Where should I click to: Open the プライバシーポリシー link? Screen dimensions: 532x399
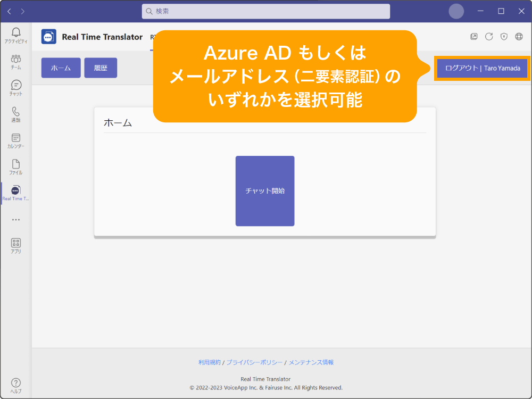tap(254, 362)
